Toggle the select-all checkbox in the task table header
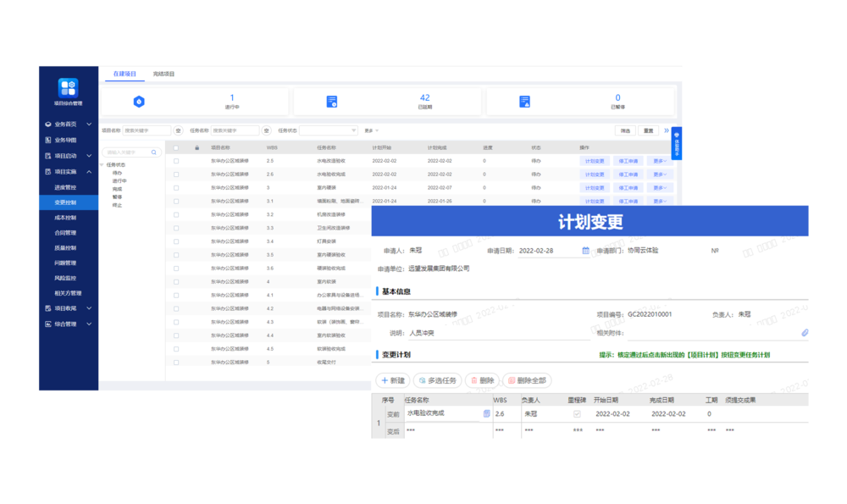Viewport: 847px width, 504px height. (174, 147)
